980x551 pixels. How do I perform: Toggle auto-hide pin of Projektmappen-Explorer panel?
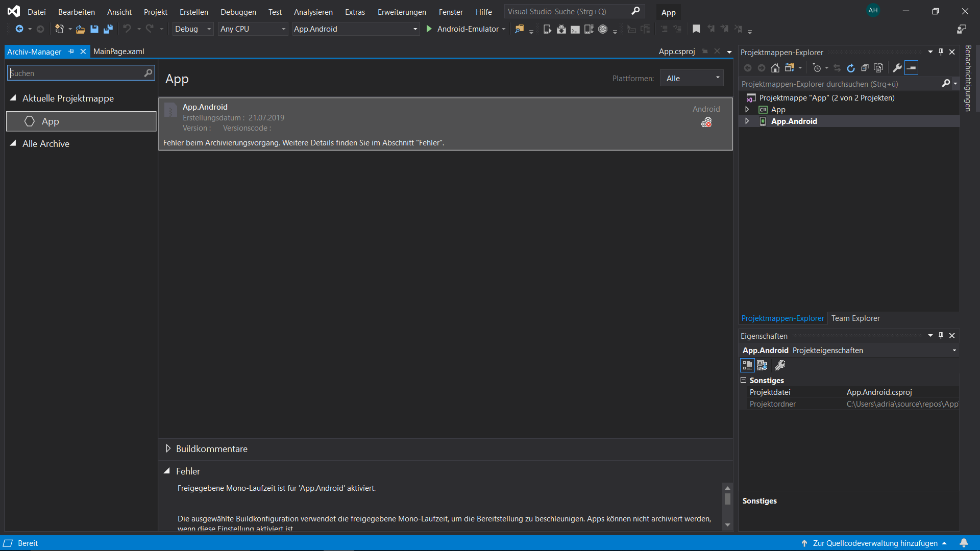(941, 52)
